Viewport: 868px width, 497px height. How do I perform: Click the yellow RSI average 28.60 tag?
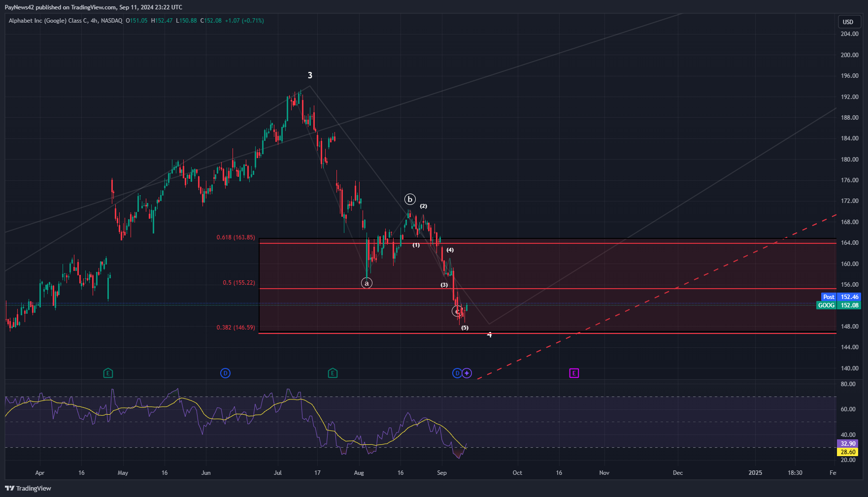tap(848, 452)
